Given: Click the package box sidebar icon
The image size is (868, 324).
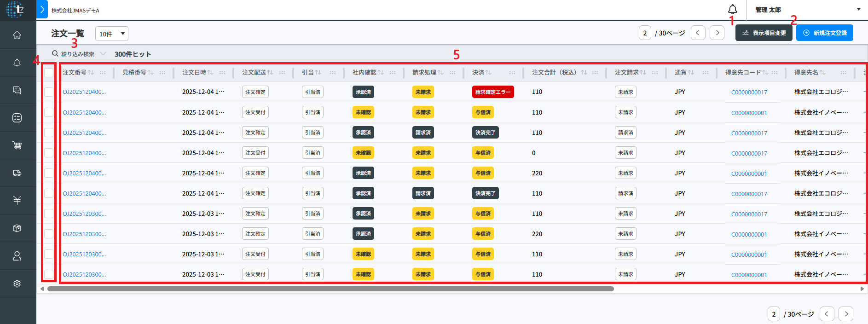Looking at the screenshot, I should pyautogui.click(x=17, y=228).
